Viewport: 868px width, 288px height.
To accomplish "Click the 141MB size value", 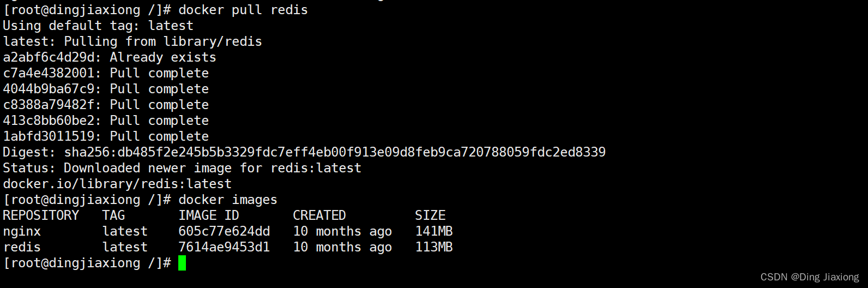I will (434, 231).
